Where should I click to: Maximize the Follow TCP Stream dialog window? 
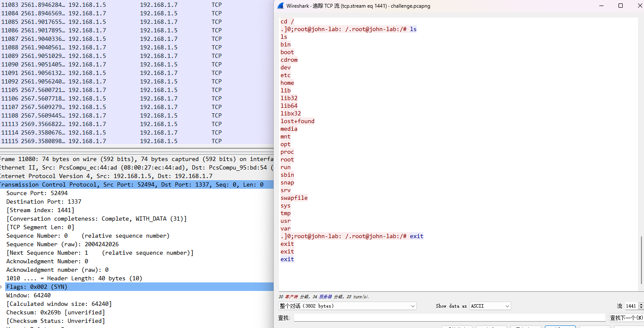621,6
